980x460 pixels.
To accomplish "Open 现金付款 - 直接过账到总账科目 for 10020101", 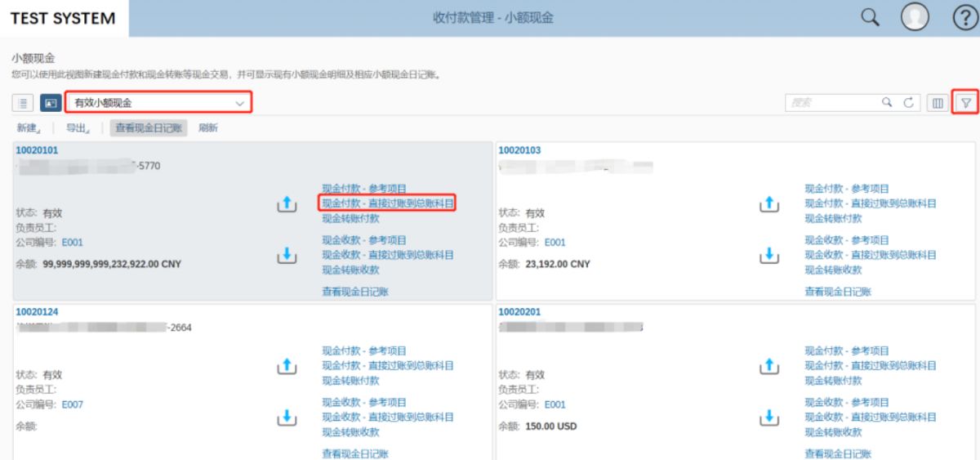I will [388, 203].
